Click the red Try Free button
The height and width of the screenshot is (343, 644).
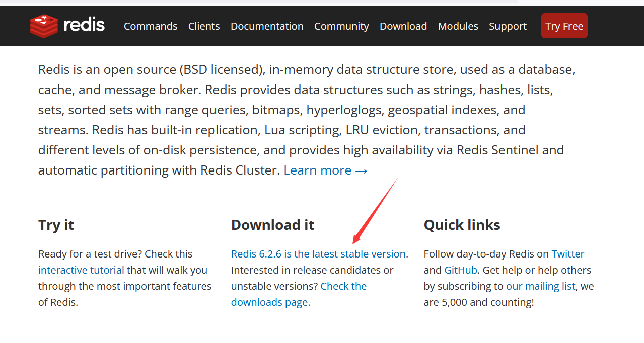564,26
